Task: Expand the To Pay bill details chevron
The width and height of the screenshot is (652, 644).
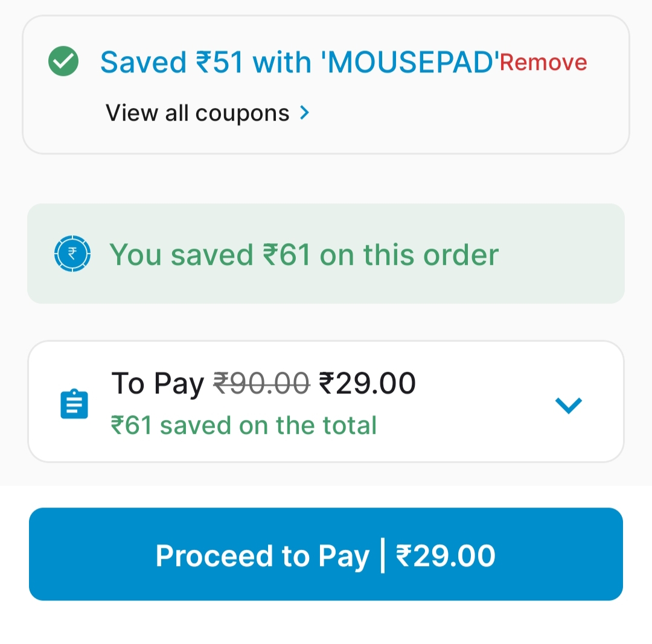Action: click(x=568, y=405)
